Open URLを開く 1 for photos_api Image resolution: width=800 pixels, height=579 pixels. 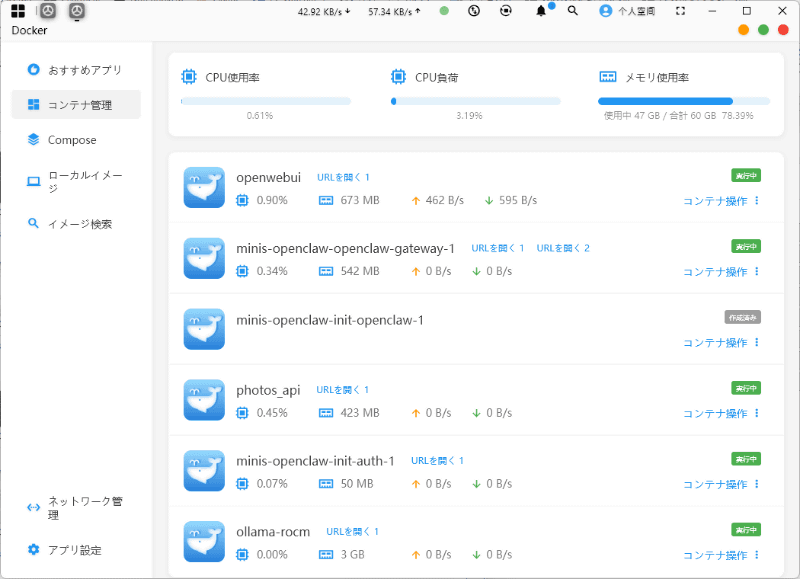pyautogui.click(x=342, y=390)
